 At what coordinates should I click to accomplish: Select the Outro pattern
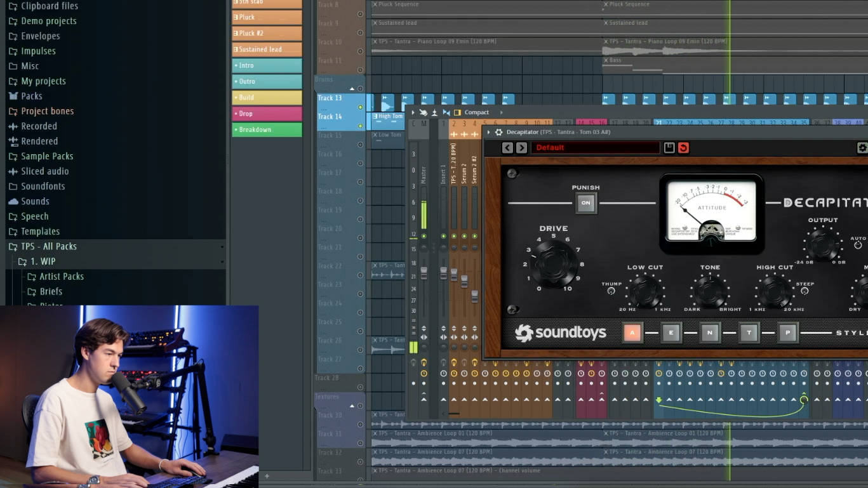pyautogui.click(x=267, y=82)
